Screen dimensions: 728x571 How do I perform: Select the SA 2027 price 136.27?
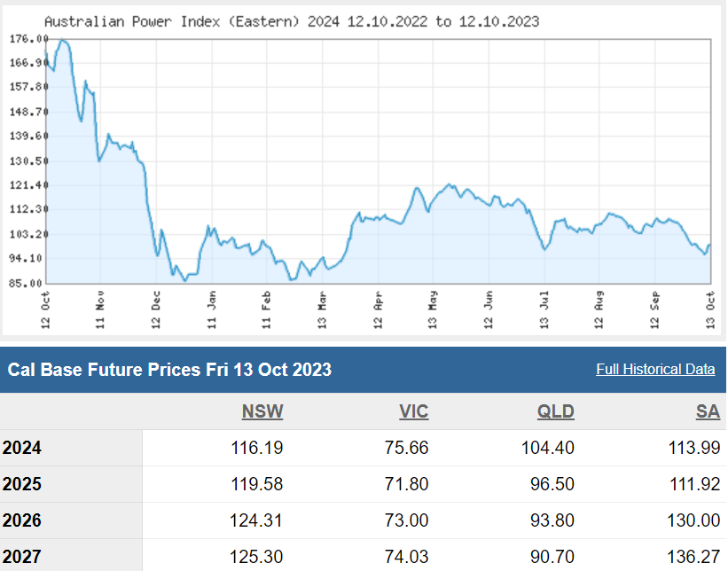point(694,557)
